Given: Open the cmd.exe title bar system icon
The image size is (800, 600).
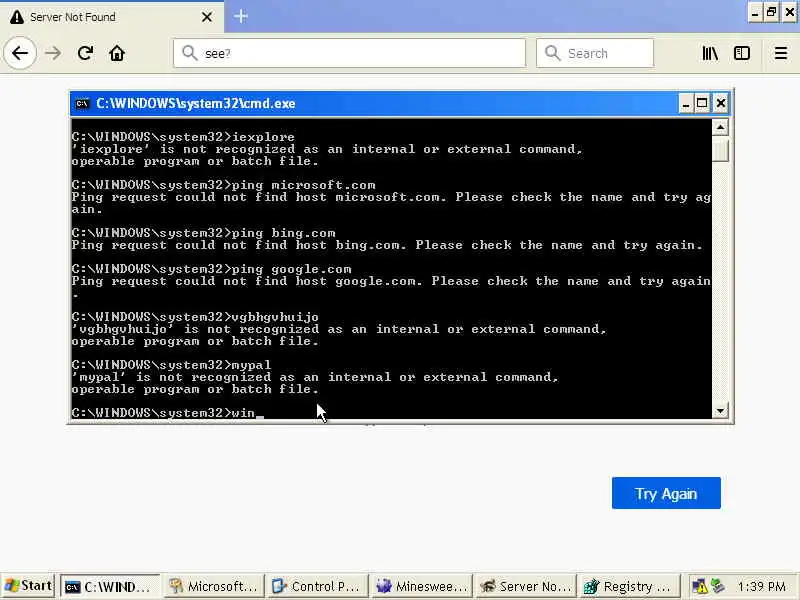Looking at the screenshot, I should pos(82,104).
